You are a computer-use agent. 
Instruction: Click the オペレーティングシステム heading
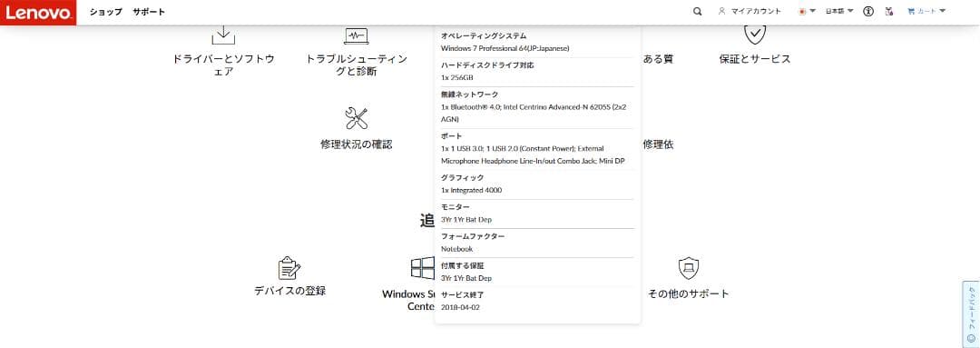tap(483, 35)
